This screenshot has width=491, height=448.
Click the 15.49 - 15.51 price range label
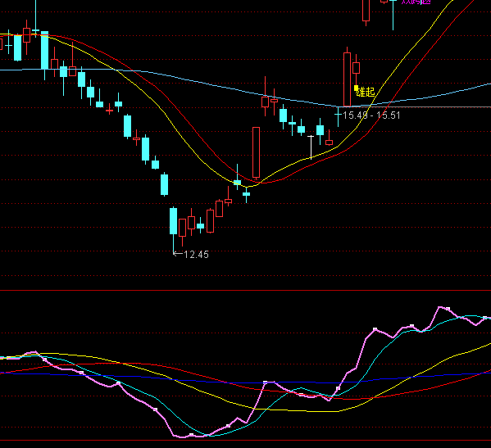[371, 115]
